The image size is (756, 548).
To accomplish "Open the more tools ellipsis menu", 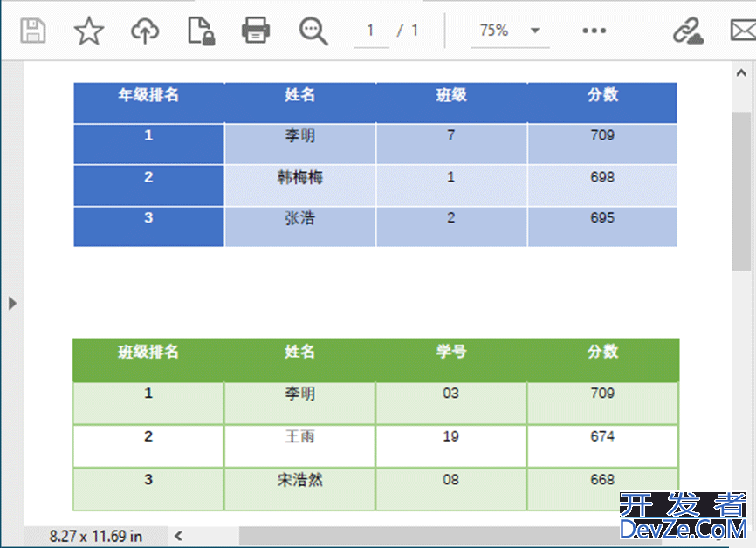I will pos(594,31).
